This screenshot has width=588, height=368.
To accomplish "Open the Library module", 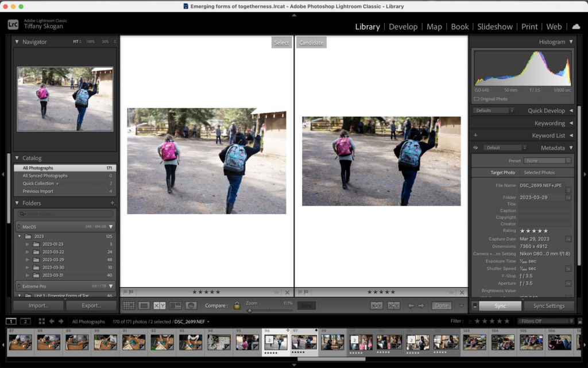I will pyautogui.click(x=367, y=26).
